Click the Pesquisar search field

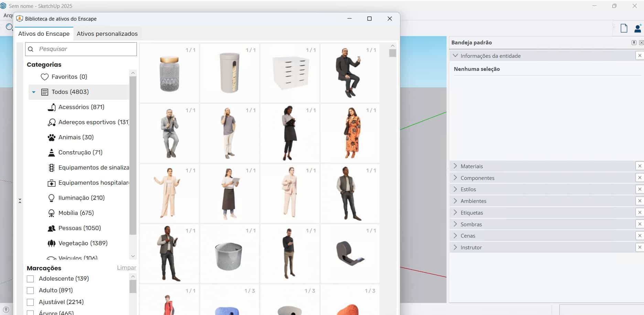coord(81,49)
